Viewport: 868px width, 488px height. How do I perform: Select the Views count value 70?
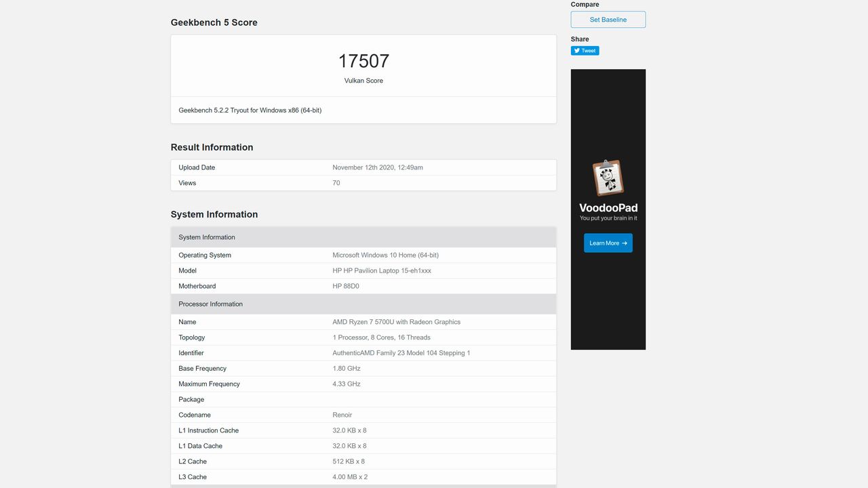(336, 183)
